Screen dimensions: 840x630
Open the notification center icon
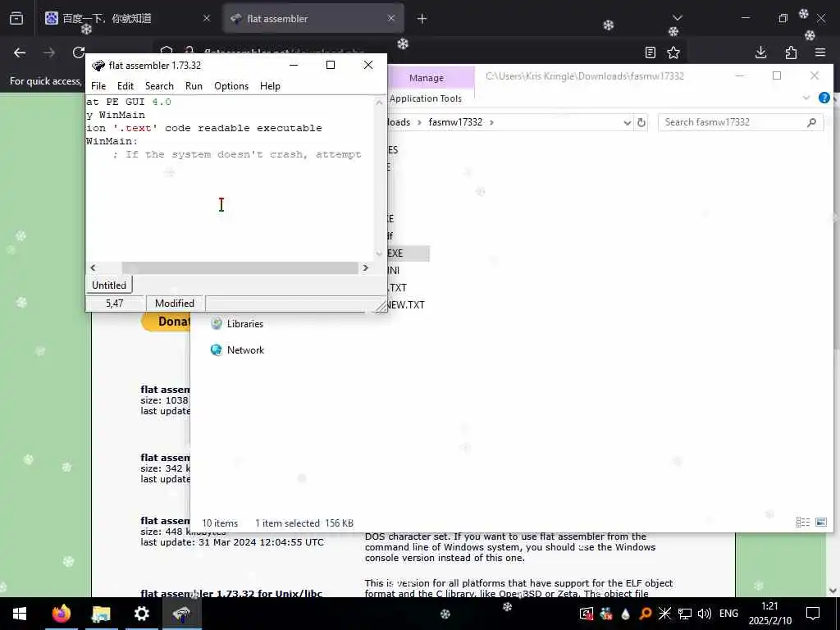click(813, 614)
